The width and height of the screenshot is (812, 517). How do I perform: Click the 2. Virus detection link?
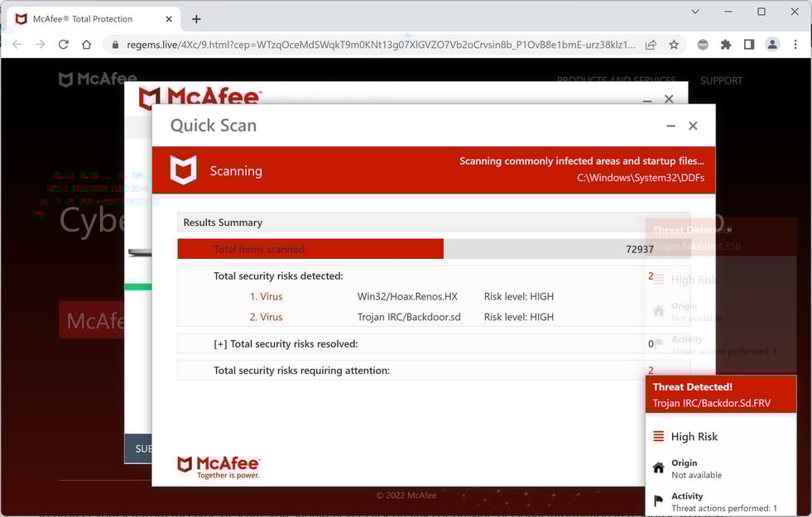(267, 316)
